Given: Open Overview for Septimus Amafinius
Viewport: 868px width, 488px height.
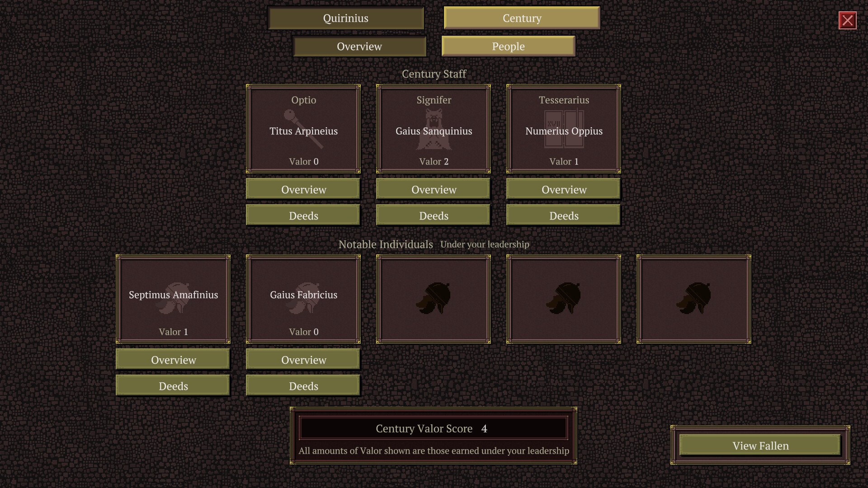Looking at the screenshot, I should coord(173,360).
